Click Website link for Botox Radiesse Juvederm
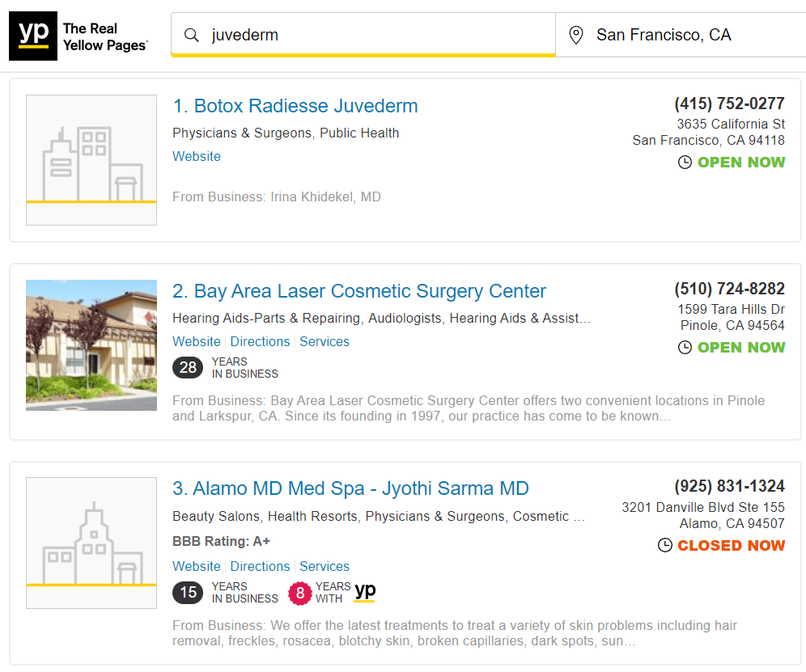Screen dimensions: 806x672 197,157
